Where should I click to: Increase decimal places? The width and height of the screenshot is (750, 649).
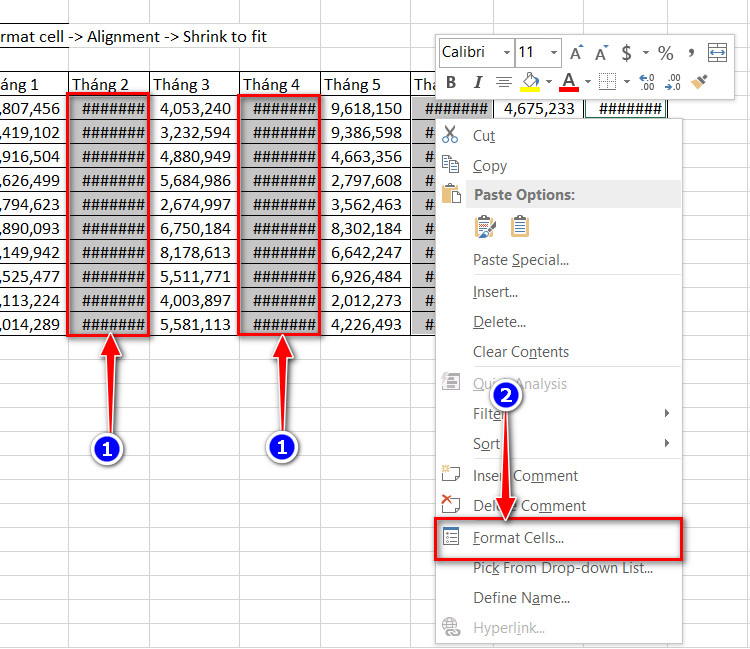tap(647, 82)
